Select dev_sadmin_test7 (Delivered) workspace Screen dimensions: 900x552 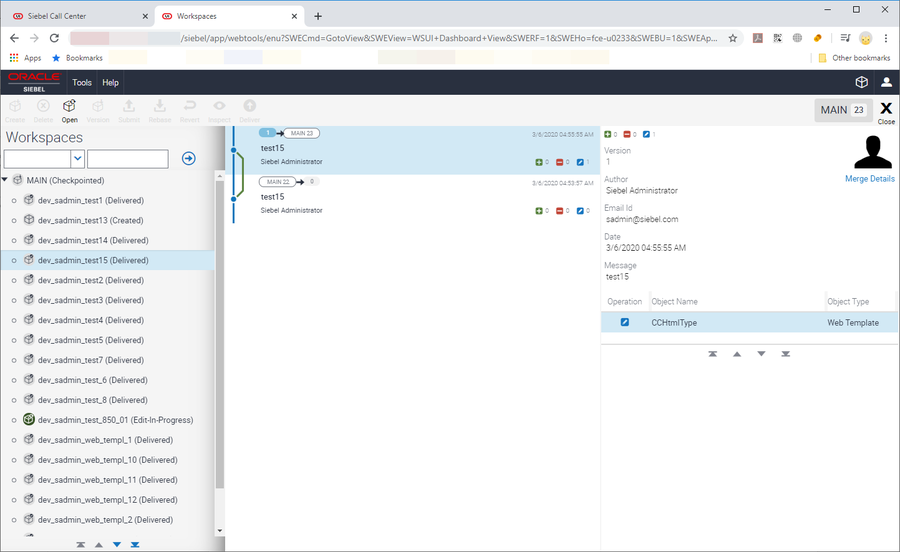[x=91, y=360]
